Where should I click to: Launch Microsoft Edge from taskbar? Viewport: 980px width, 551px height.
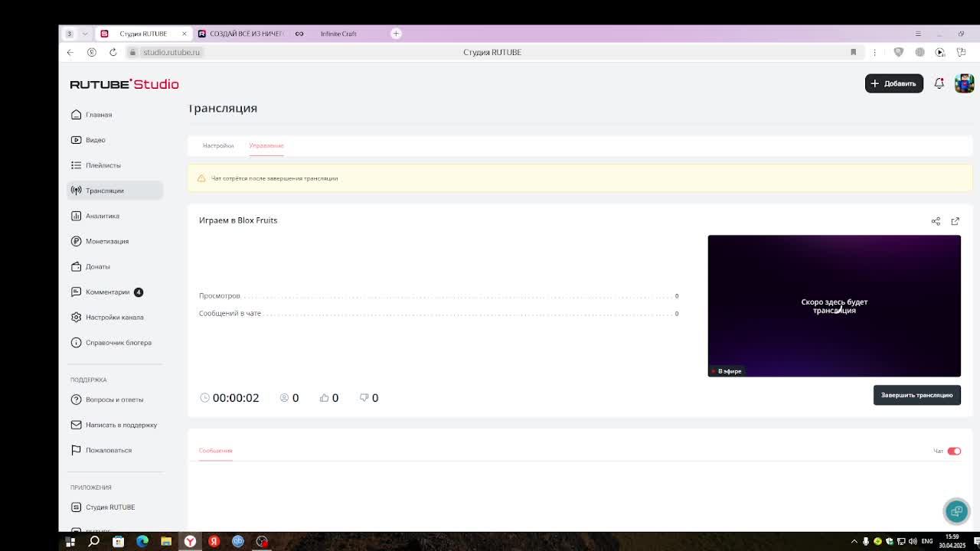(x=142, y=542)
